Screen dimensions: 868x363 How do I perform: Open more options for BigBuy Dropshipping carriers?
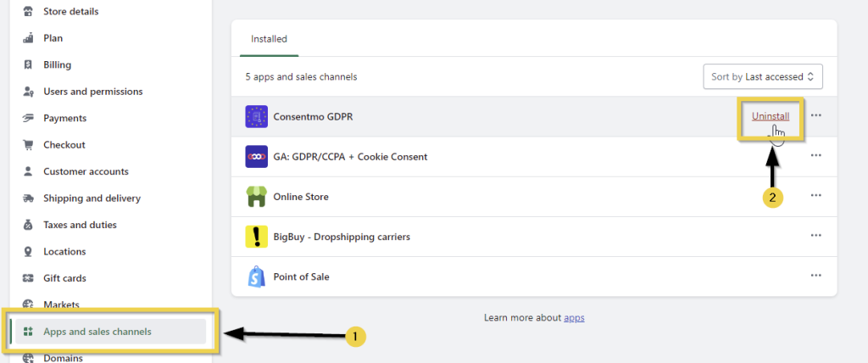point(816,236)
